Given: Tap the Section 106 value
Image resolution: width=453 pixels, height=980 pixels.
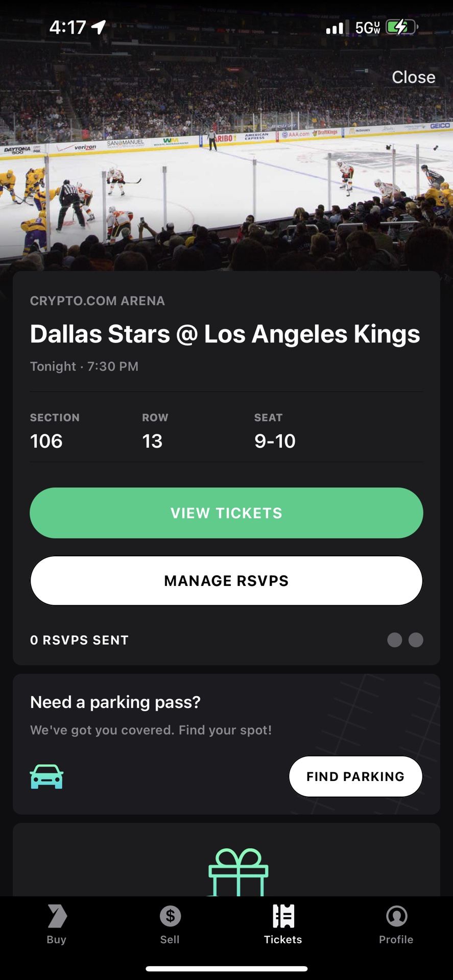Looking at the screenshot, I should [46, 441].
